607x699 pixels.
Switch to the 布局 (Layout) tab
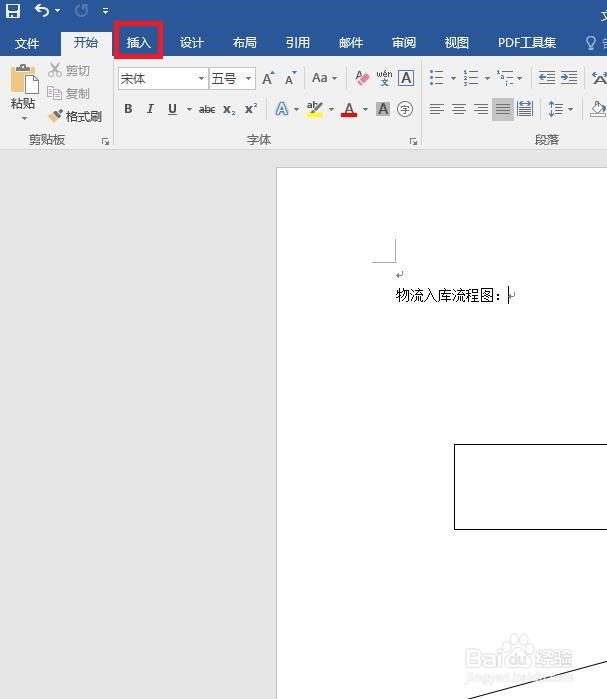pyautogui.click(x=245, y=43)
